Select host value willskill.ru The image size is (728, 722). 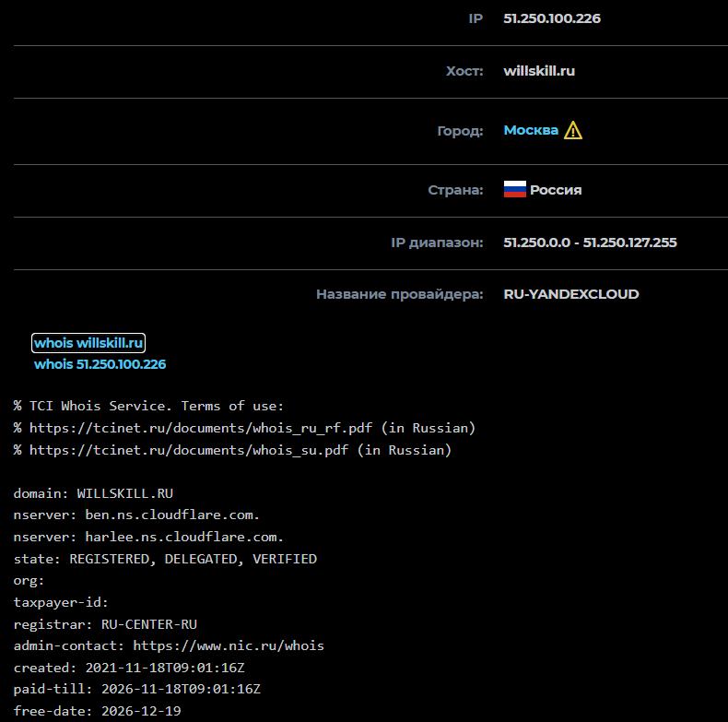click(539, 71)
